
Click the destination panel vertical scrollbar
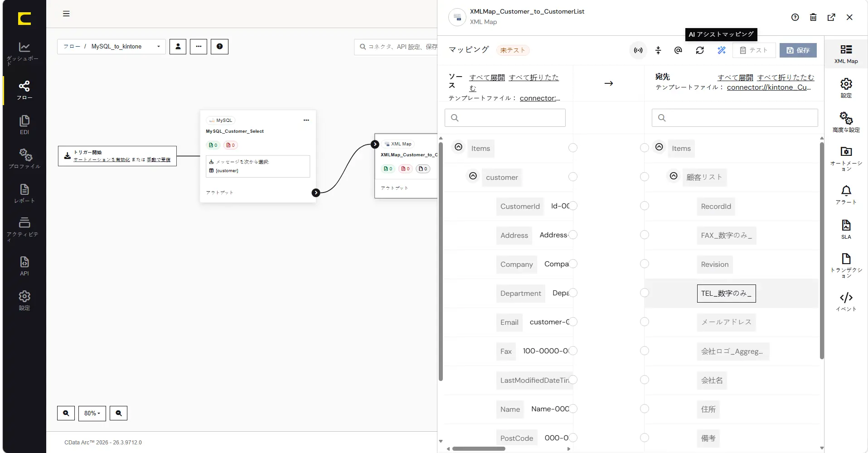coord(822,251)
